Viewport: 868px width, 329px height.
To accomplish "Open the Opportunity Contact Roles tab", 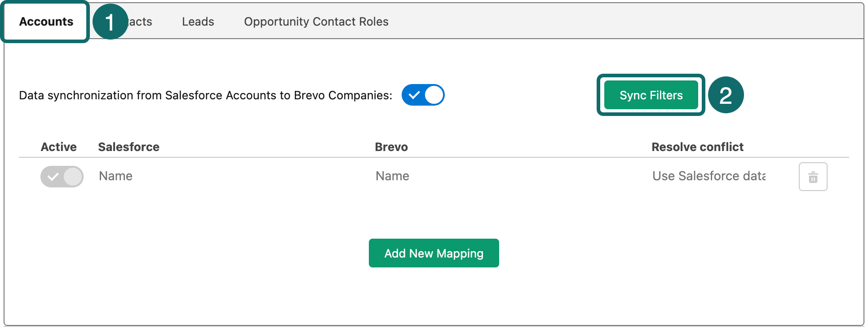I will point(316,22).
